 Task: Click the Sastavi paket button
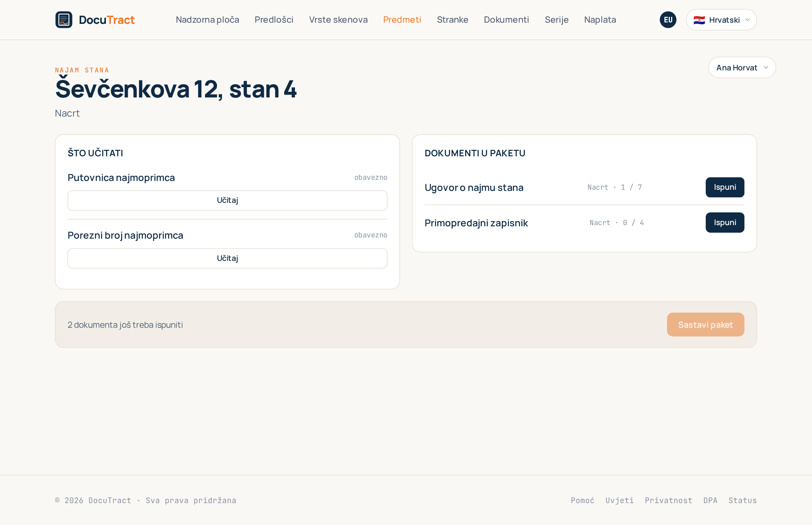click(x=705, y=325)
